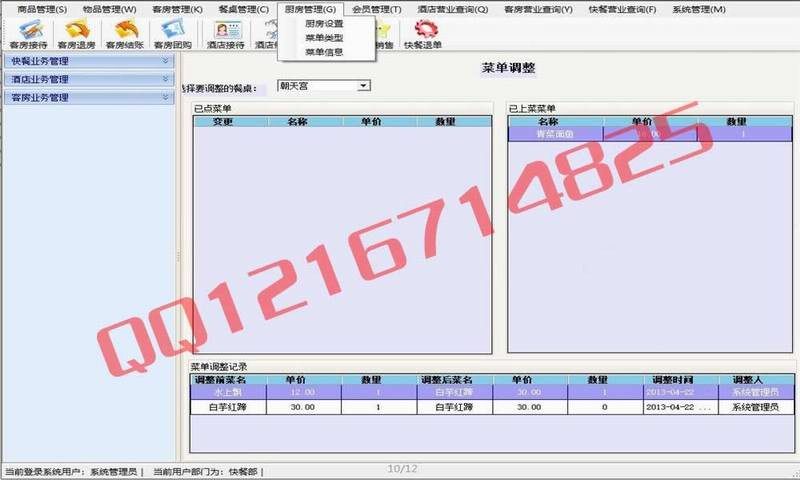Click the vertical splitter handle beside the sidebar

[x=178, y=256]
